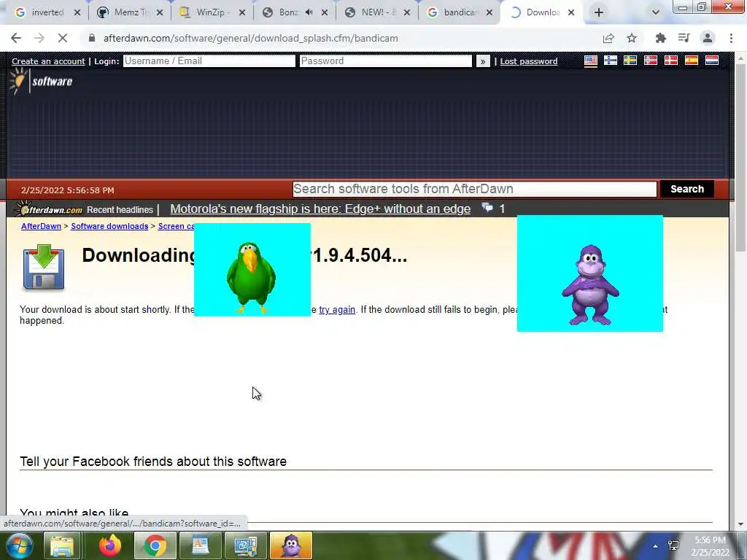The width and height of the screenshot is (747, 560).
Task: Open the shielded computer taskbar icon
Action: coord(245,545)
